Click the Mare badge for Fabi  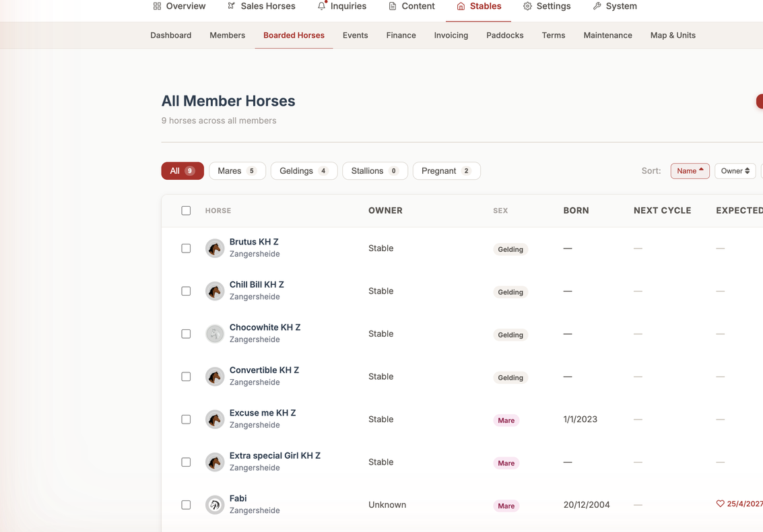click(506, 506)
